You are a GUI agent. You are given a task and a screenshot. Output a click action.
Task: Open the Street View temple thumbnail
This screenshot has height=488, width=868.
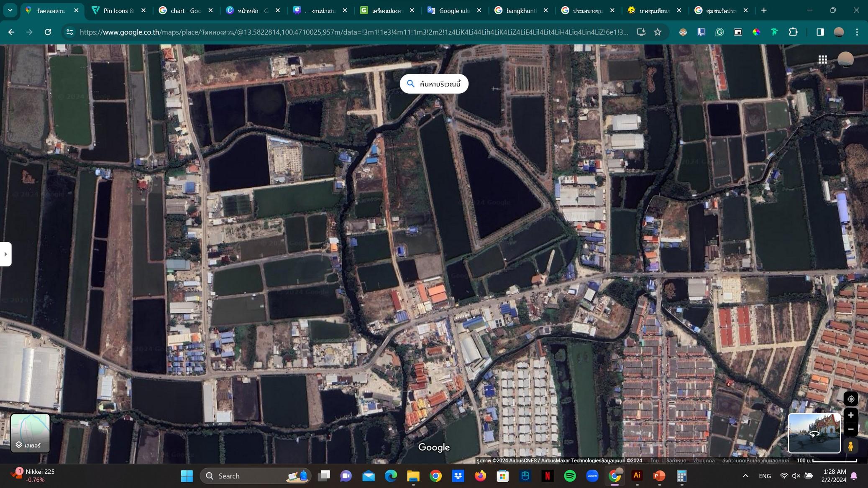[814, 433]
